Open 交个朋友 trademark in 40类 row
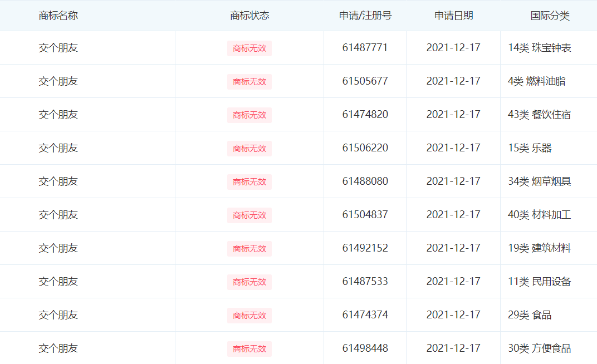The height and width of the screenshot is (364, 597). point(58,214)
